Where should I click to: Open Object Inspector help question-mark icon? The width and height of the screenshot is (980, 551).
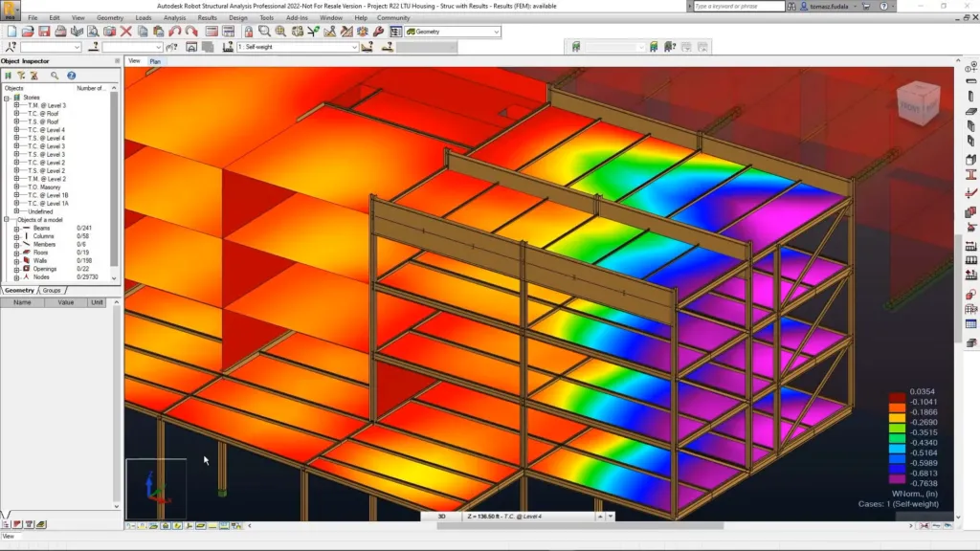pos(71,76)
